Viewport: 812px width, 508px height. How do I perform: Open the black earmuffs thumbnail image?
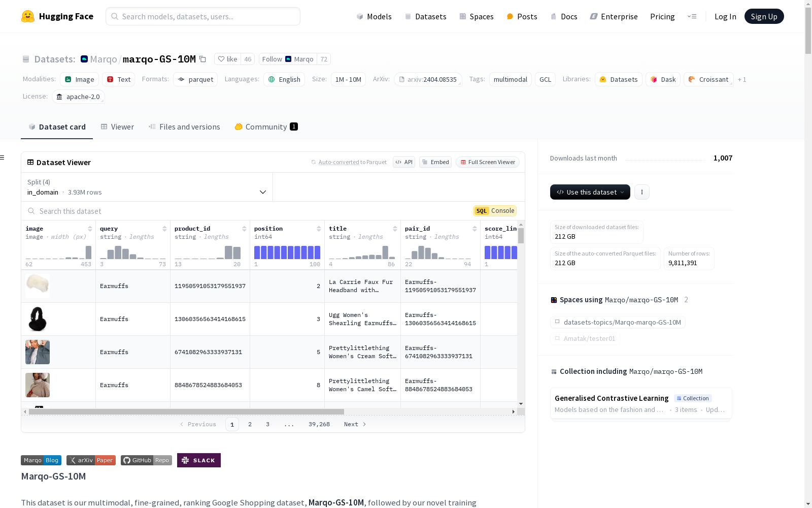[38, 319]
